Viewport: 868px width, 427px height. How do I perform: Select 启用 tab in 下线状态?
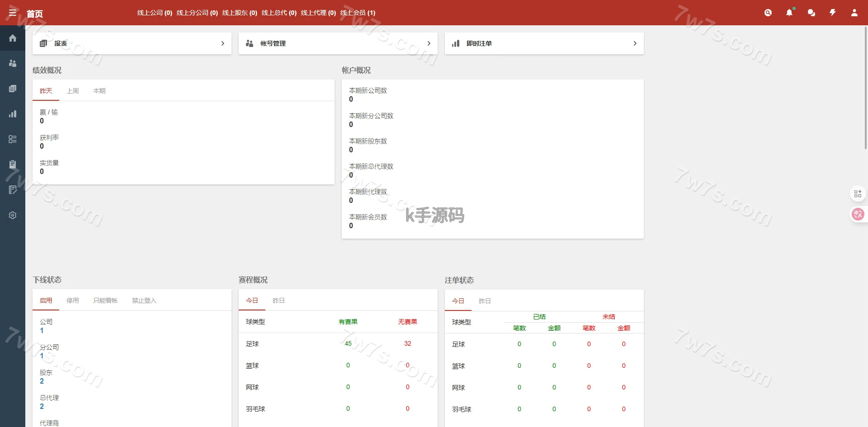point(46,300)
